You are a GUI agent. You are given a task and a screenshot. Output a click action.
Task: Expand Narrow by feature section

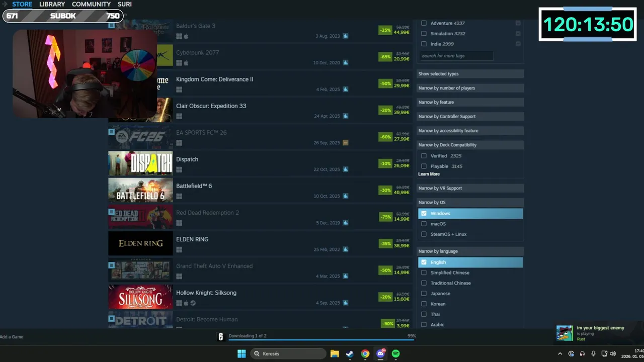[x=470, y=102]
